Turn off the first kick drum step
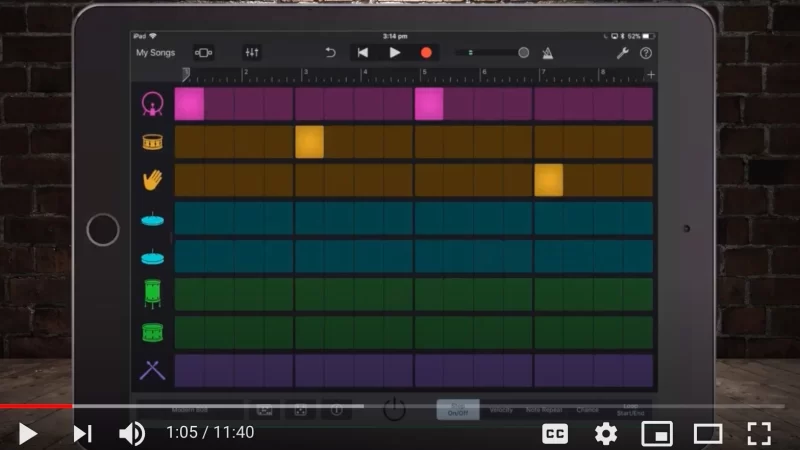The image size is (800, 450). click(x=189, y=104)
